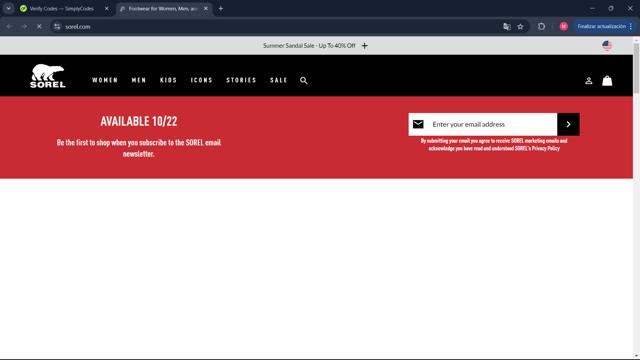Open a new browser tab
640x360 pixels.
tap(221, 9)
